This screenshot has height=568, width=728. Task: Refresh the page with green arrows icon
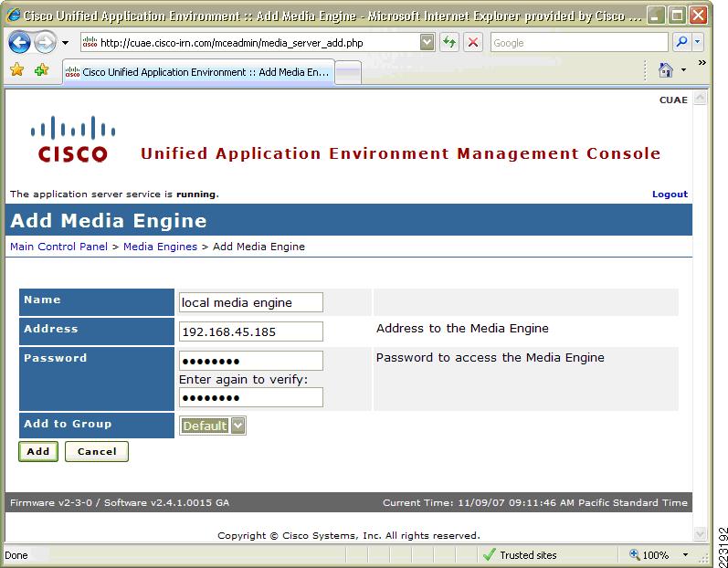[449, 43]
